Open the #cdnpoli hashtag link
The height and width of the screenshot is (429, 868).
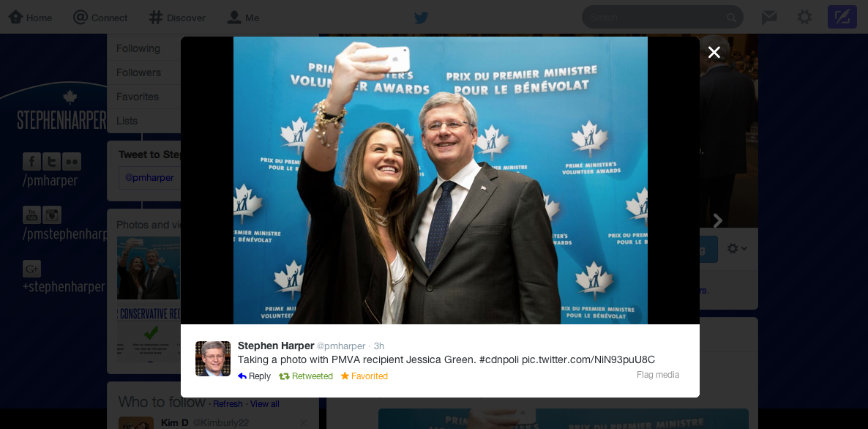pos(498,359)
